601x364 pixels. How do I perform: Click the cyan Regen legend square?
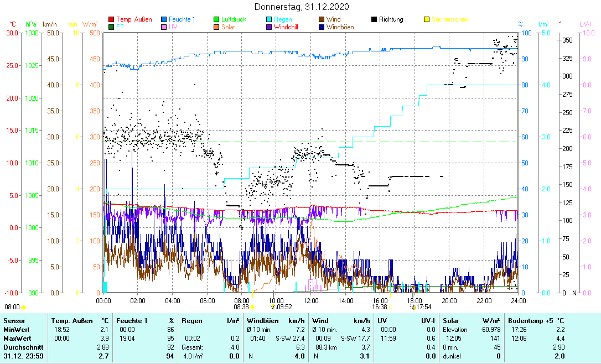269,19
